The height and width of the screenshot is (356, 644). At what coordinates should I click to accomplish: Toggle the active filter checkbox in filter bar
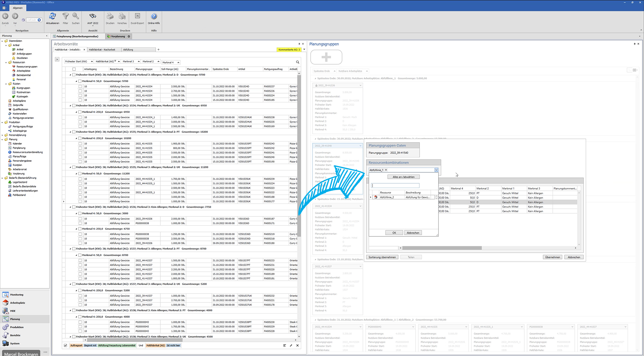[65, 345]
